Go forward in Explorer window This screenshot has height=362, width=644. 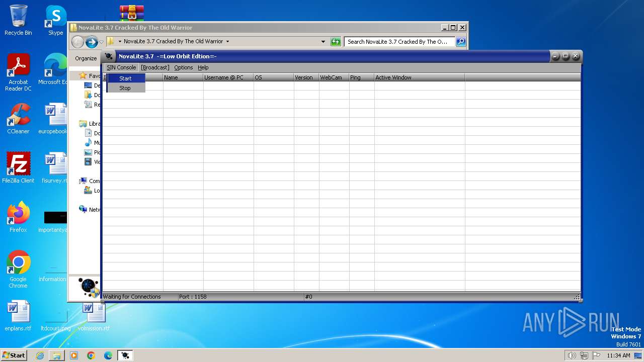[92, 42]
